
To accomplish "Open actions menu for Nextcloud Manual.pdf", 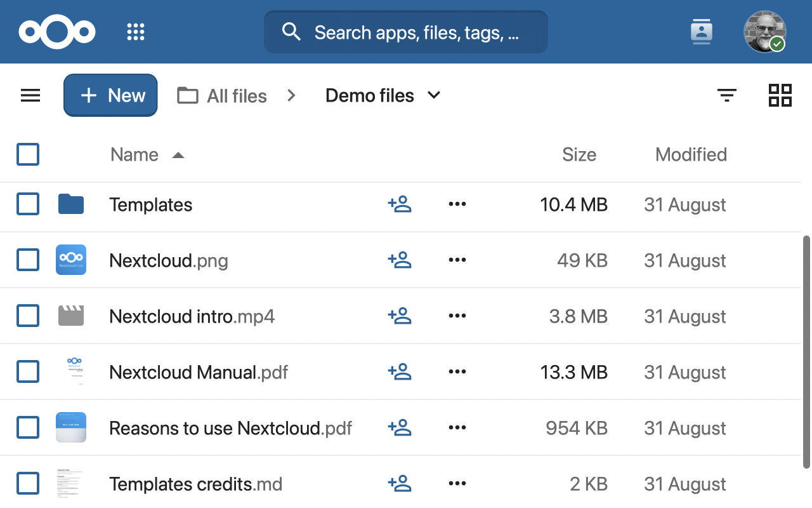I will (457, 372).
